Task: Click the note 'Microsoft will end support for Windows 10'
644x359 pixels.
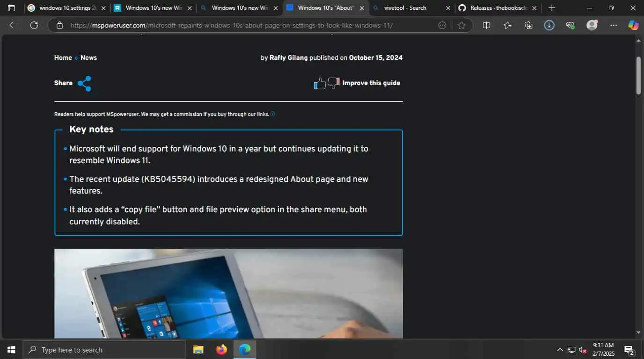Action: point(219,154)
